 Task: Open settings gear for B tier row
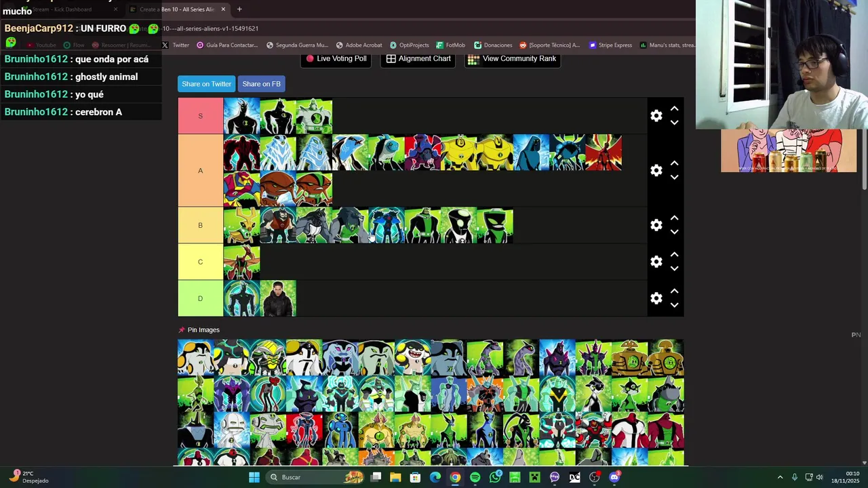point(656,225)
